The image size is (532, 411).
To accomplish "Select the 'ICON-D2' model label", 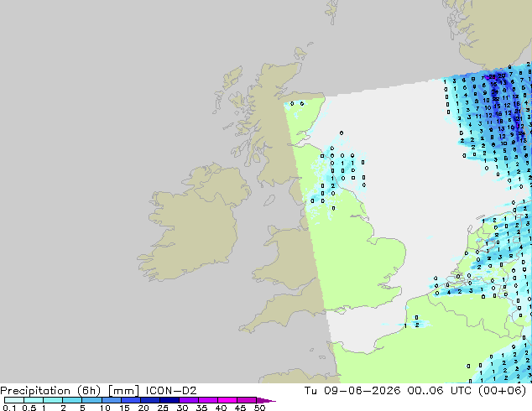I will tap(171, 391).
